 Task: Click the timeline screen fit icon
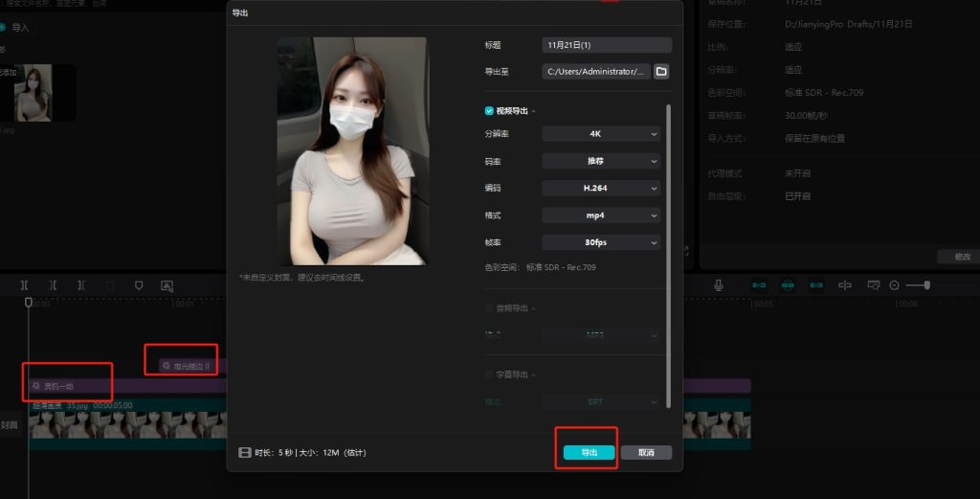(874, 285)
